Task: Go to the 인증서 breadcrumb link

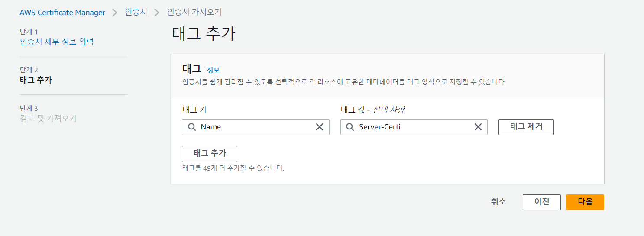Action: pyautogui.click(x=136, y=12)
